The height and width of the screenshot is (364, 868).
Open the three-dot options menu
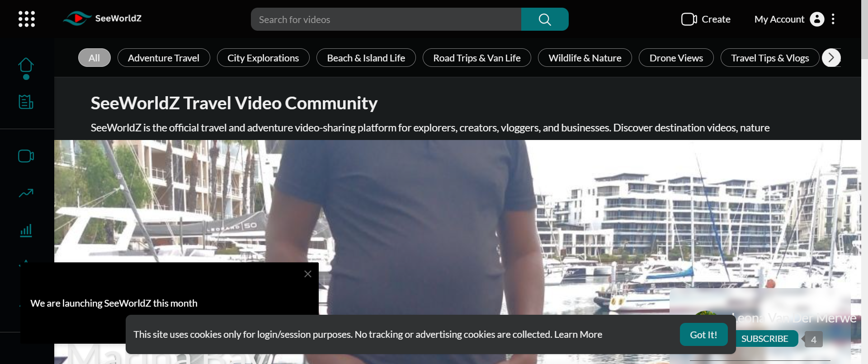coord(833,19)
